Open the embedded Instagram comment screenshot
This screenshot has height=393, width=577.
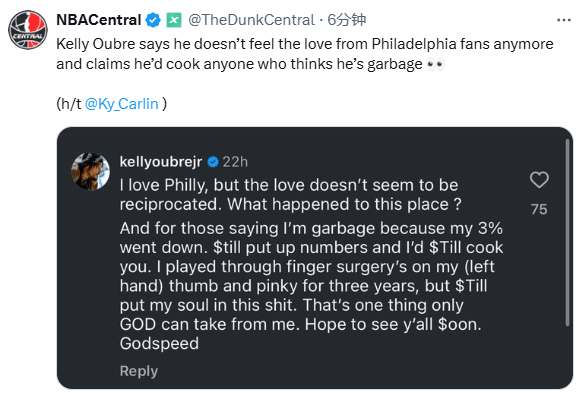pyautogui.click(x=315, y=258)
